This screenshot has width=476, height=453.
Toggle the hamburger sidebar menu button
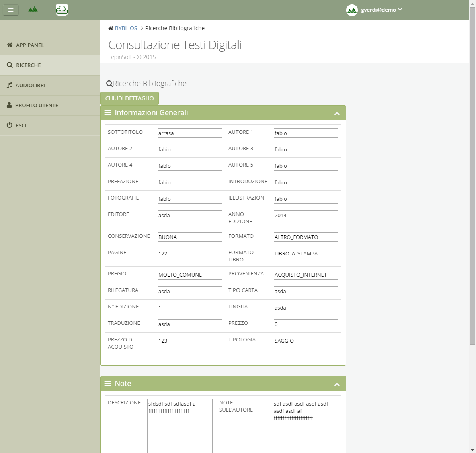[x=11, y=10]
